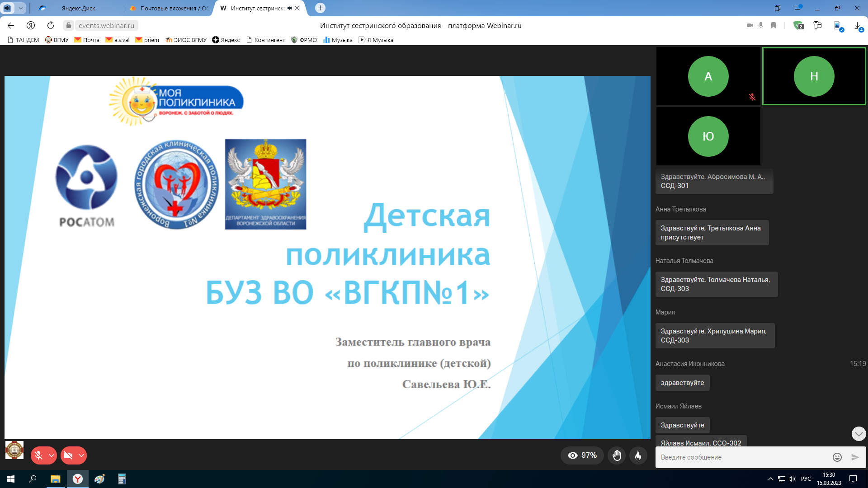This screenshot has width=868, height=488.
Task: Open the Я Музыка bookmark
Action: 376,40
